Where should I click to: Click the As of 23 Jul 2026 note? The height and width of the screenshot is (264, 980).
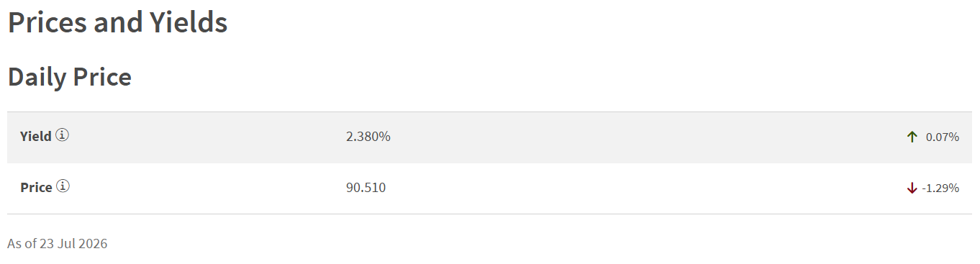pyautogui.click(x=58, y=244)
